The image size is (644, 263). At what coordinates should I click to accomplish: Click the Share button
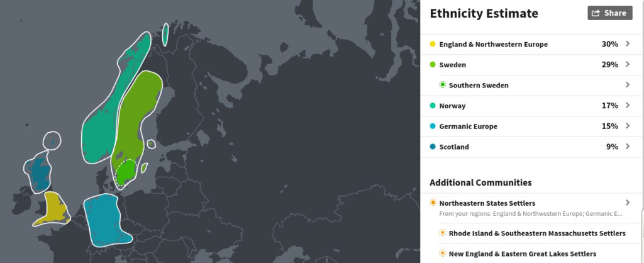coord(610,13)
